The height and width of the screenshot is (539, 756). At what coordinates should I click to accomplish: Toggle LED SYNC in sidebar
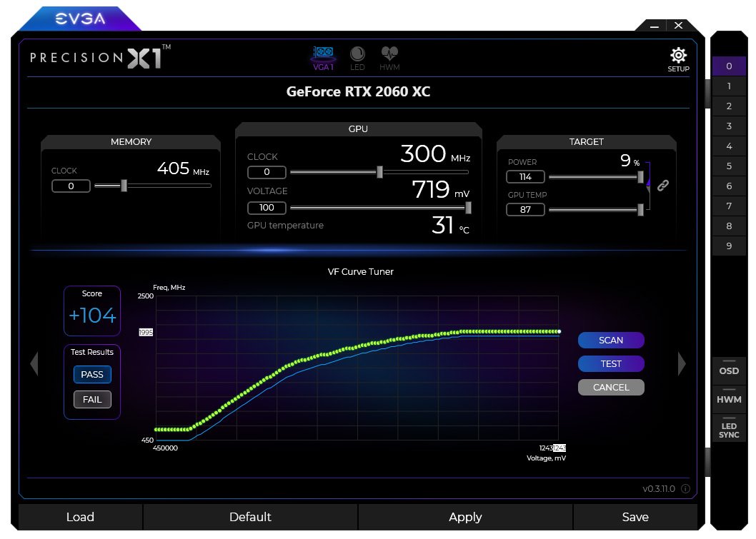[729, 430]
